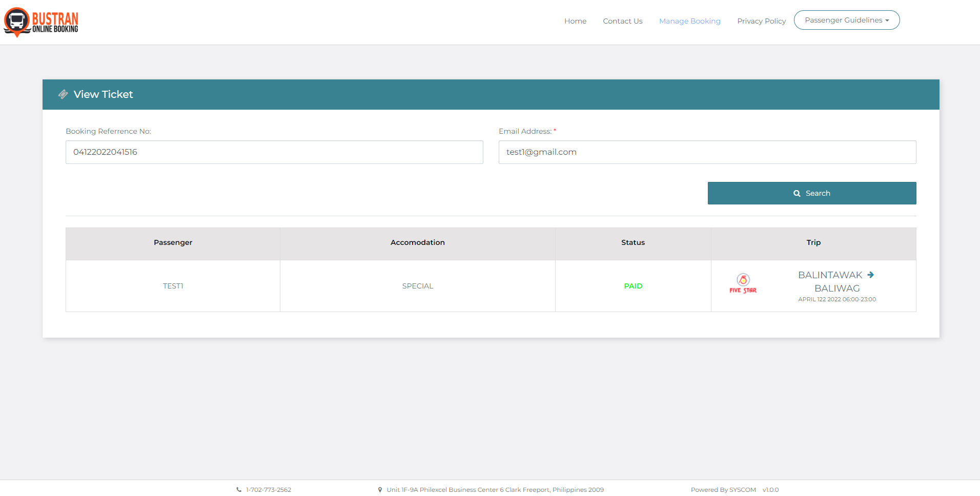
Task: Open Manage Booking in navigation
Action: [689, 21]
